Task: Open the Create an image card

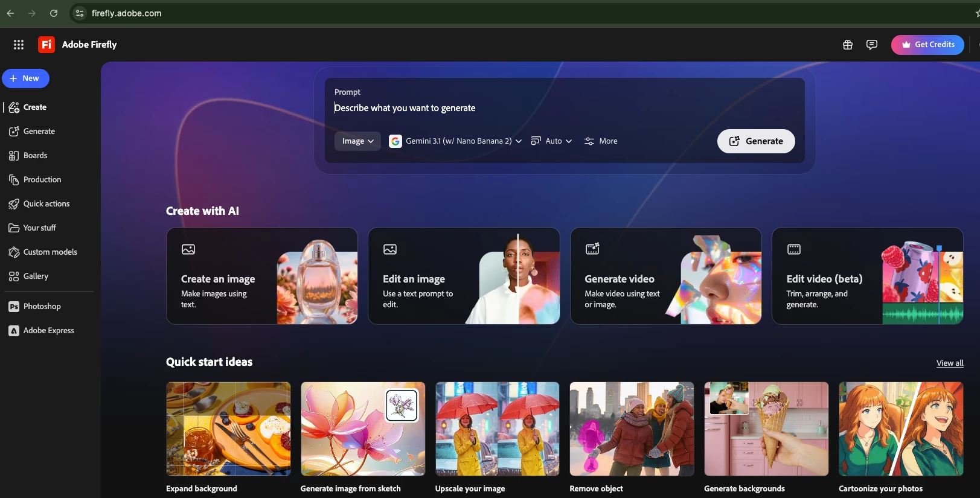Action: pyautogui.click(x=262, y=276)
